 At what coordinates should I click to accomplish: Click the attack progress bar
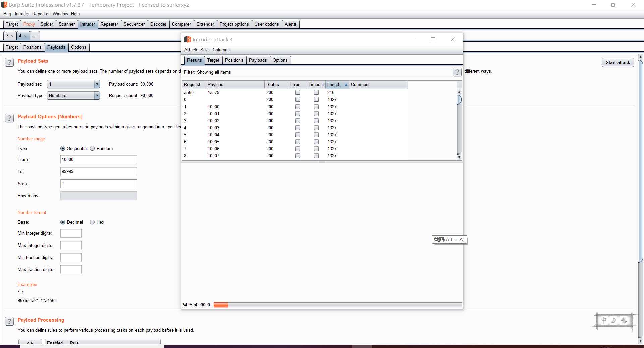pyautogui.click(x=338, y=305)
